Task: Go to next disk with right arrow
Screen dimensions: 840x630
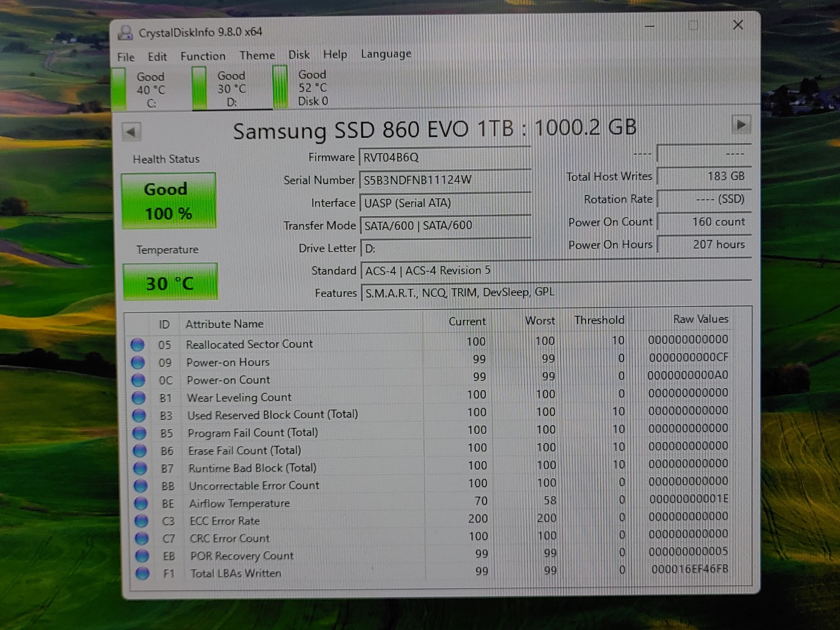Action: (741, 124)
